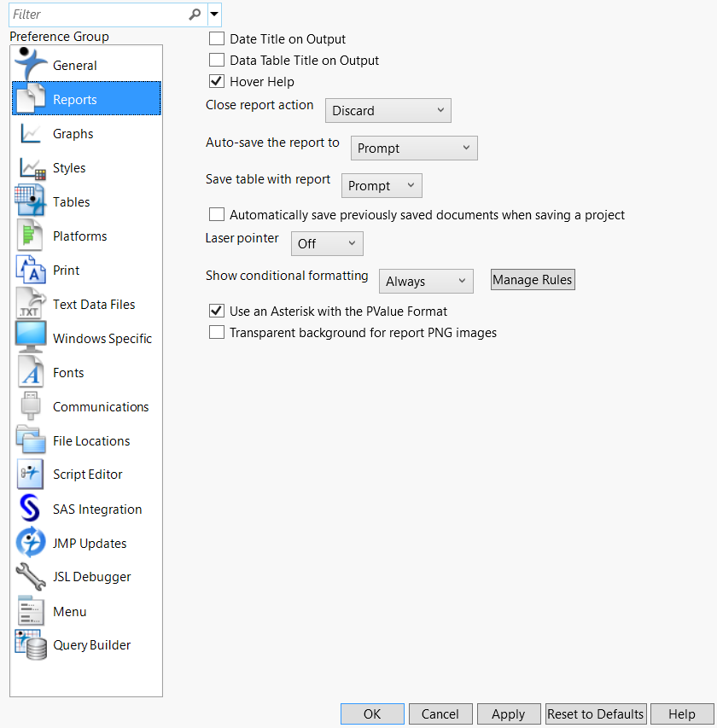Click the Manage Rules button
This screenshot has width=717, height=728.
point(533,279)
